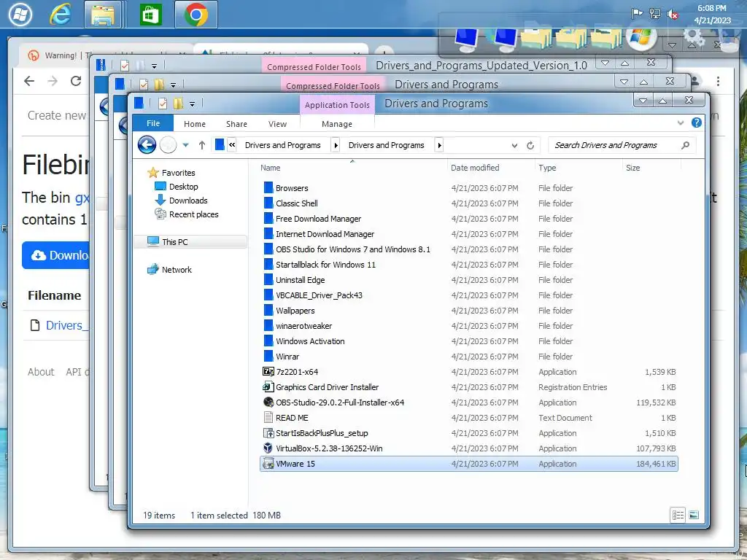Click the taskbar clock showing 6:08 PM

pos(712,15)
